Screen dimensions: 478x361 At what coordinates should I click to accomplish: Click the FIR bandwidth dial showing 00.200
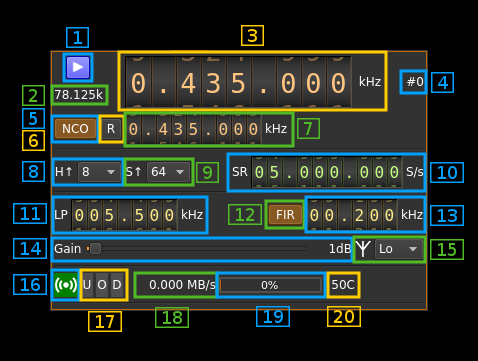pyautogui.click(x=352, y=215)
